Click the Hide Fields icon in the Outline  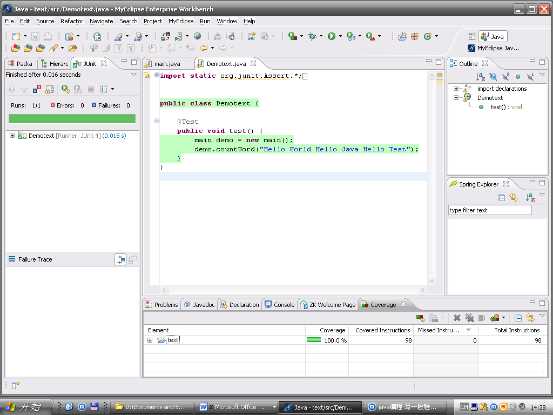tap(493, 77)
